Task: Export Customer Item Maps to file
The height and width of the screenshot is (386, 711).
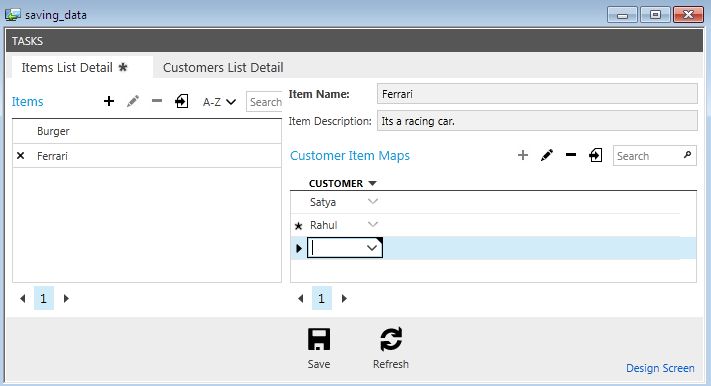Action: click(595, 155)
